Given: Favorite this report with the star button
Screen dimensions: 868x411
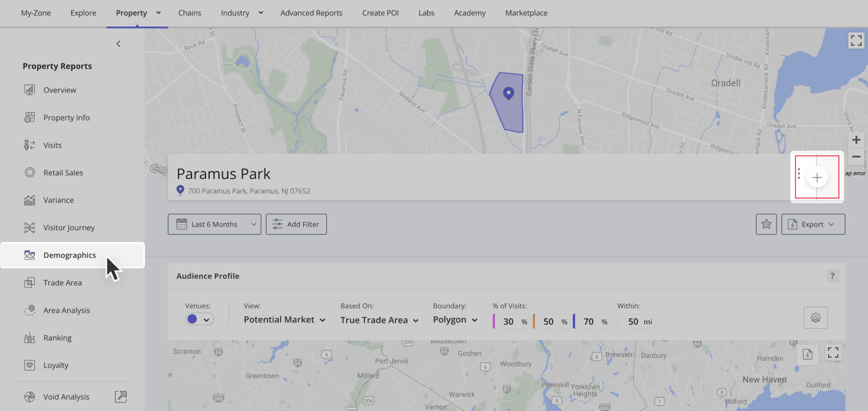Looking at the screenshot, I should click(x=766, y=224).
